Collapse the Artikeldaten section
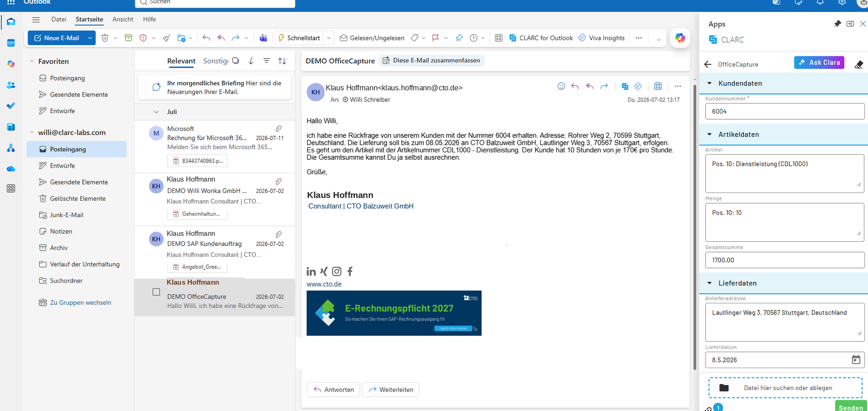868x411 pixels. pyautogui.click(x=710, y=134)
